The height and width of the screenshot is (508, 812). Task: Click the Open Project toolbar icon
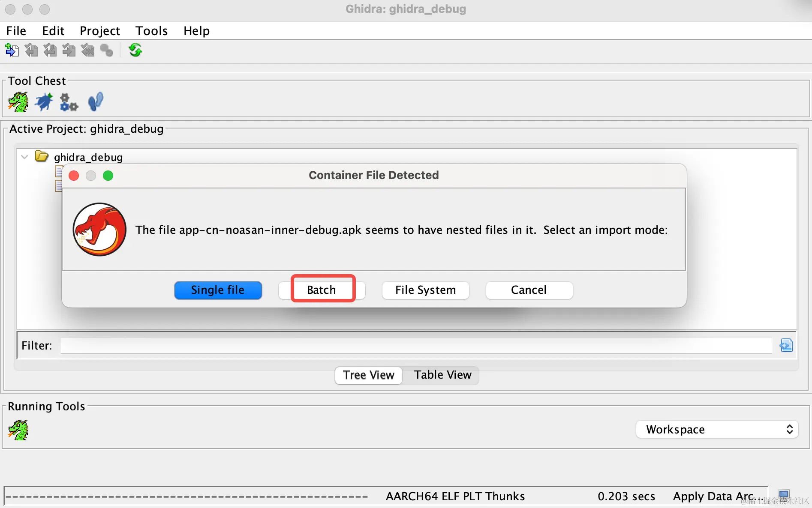click(x=31, y=50)
